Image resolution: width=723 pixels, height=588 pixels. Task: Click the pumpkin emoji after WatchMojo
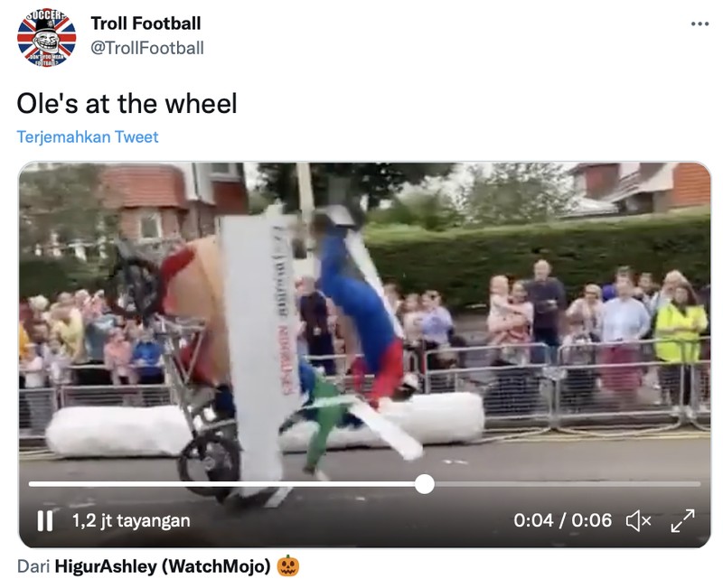coord(288,566)
